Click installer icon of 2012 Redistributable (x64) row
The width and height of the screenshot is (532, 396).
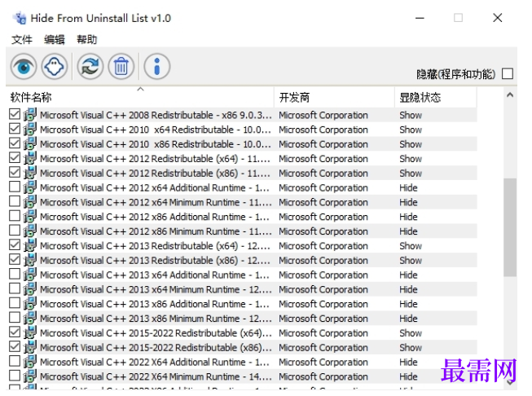[30, 158]
